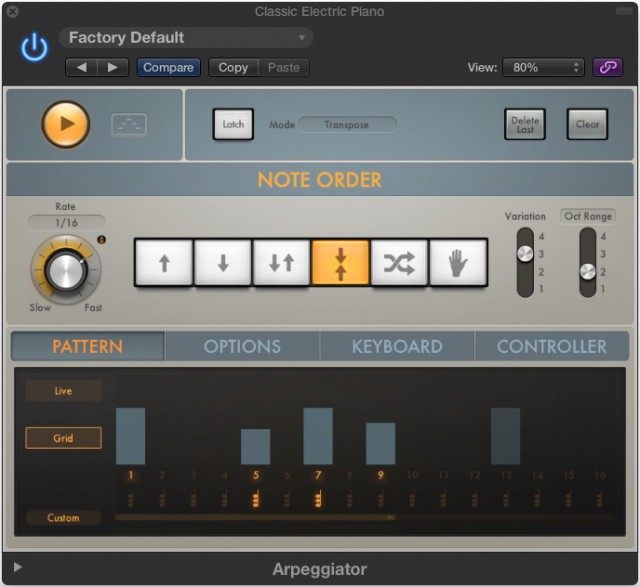Switch to the Keyboard tab
Screen dimensions: 640x587
tap(397, 346)
